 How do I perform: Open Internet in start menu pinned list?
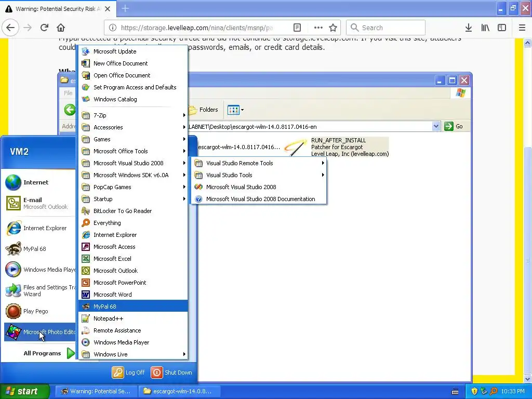point(40,182)
